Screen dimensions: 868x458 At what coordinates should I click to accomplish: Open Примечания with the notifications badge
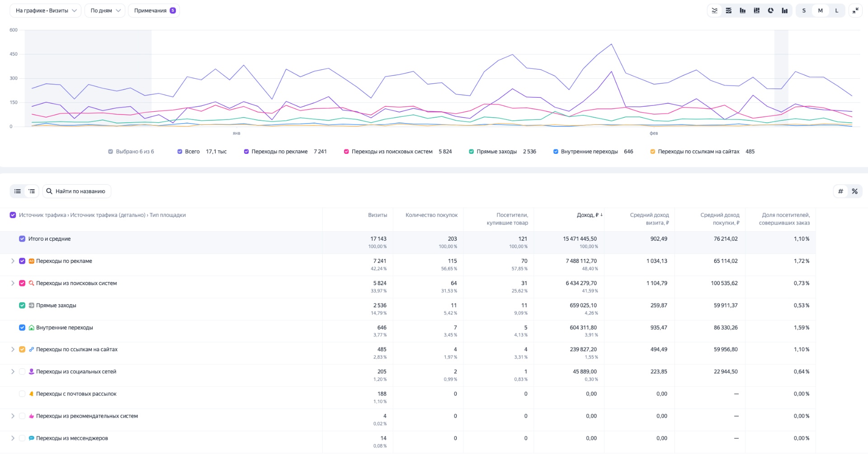point(154,10)
